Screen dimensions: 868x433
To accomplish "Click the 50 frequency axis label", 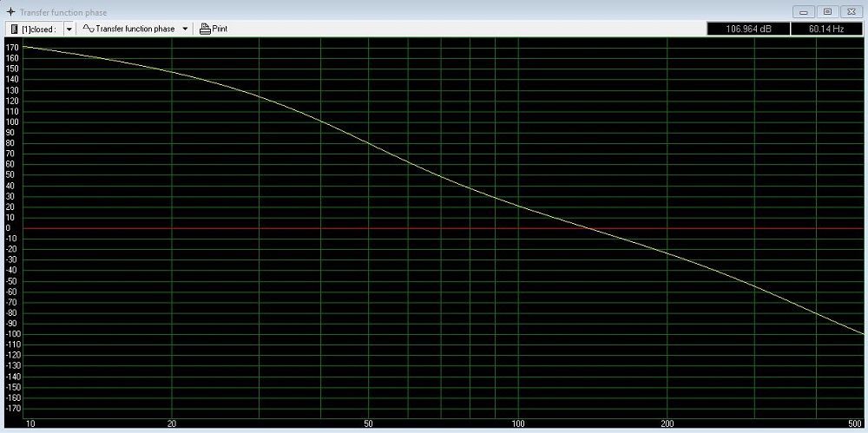I will coord(369,424).
